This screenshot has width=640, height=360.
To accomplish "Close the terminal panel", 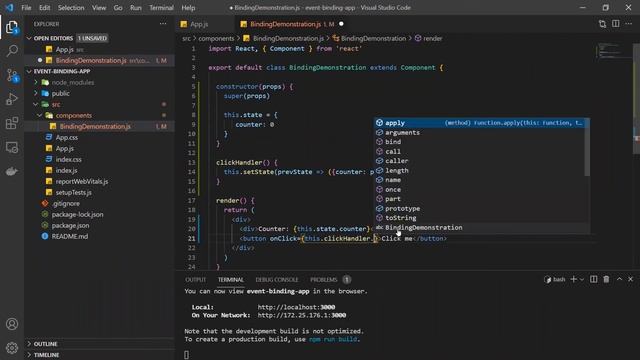I will coord(631,279).
